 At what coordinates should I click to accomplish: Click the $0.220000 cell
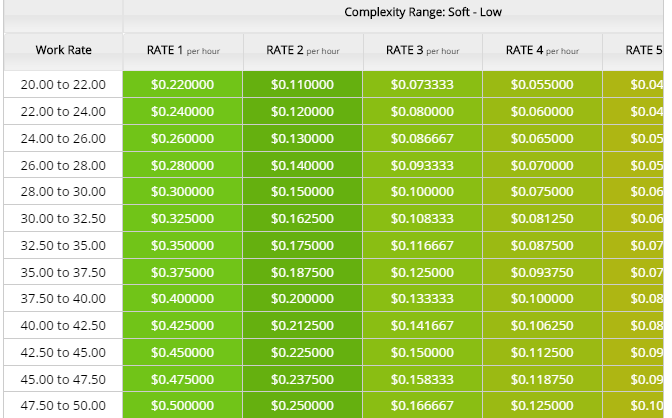(183, 84)
